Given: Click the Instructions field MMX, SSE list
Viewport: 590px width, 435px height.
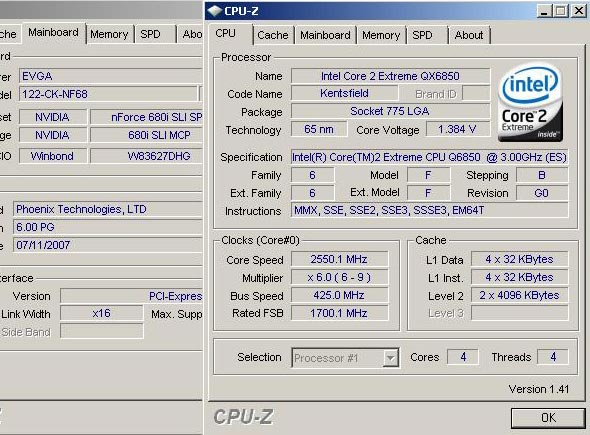Looking at the screenshot, I should (429, 210).
